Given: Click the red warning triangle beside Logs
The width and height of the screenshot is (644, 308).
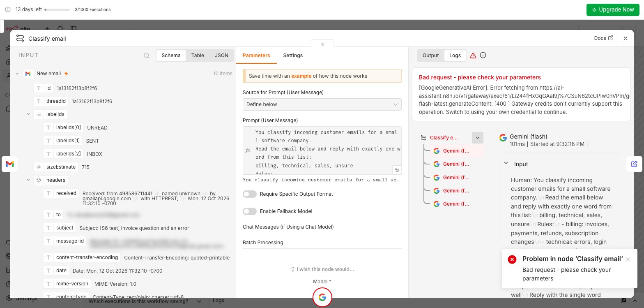Looking at the screenshot, I should click(x=473, y=56).
